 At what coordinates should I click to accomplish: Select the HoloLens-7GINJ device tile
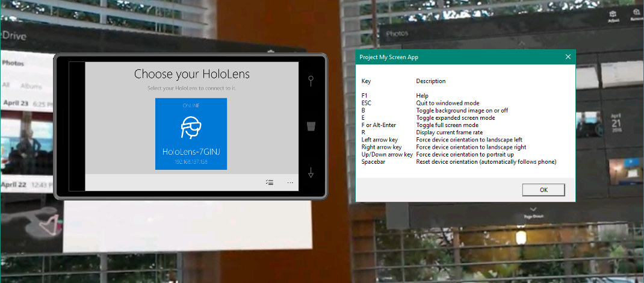[191, 134]
